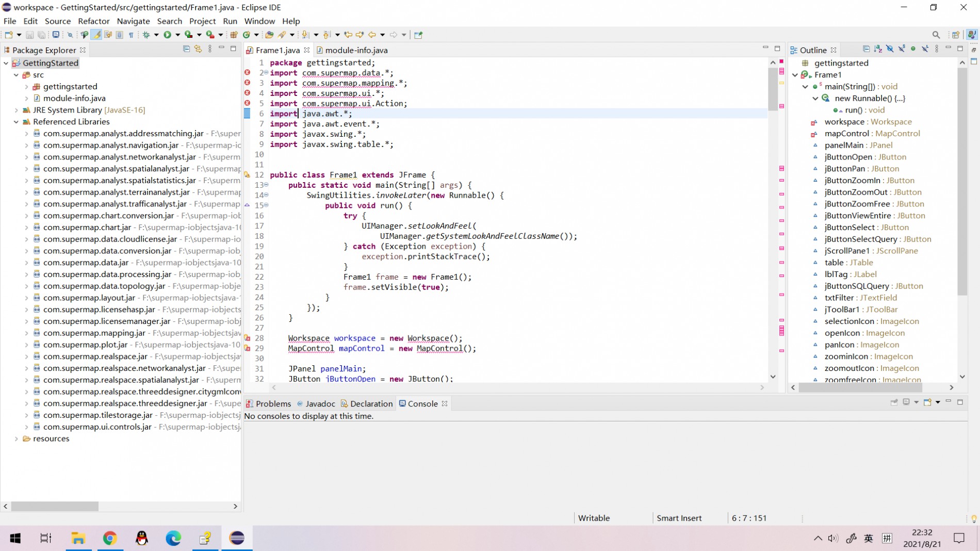Viewport: 980px width, 551px height.
Task: Click the Open Console icon
Action: [927, 402]
